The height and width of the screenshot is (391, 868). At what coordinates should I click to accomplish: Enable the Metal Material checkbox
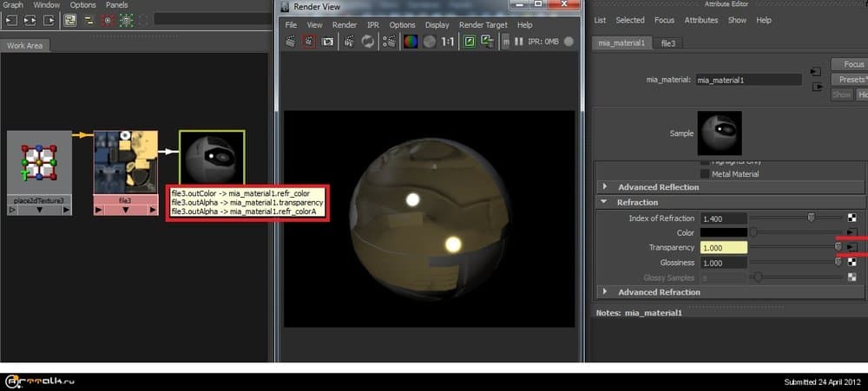(704, 174)
